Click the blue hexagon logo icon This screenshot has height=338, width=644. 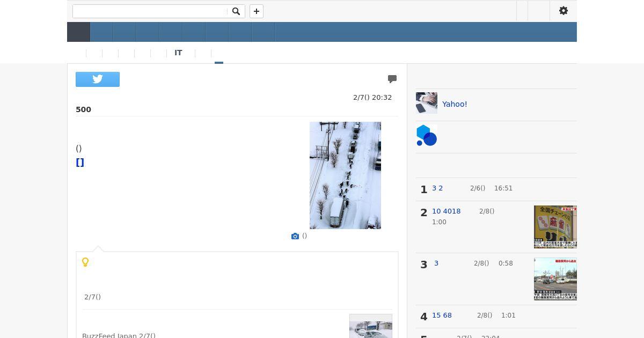(427, 136)
